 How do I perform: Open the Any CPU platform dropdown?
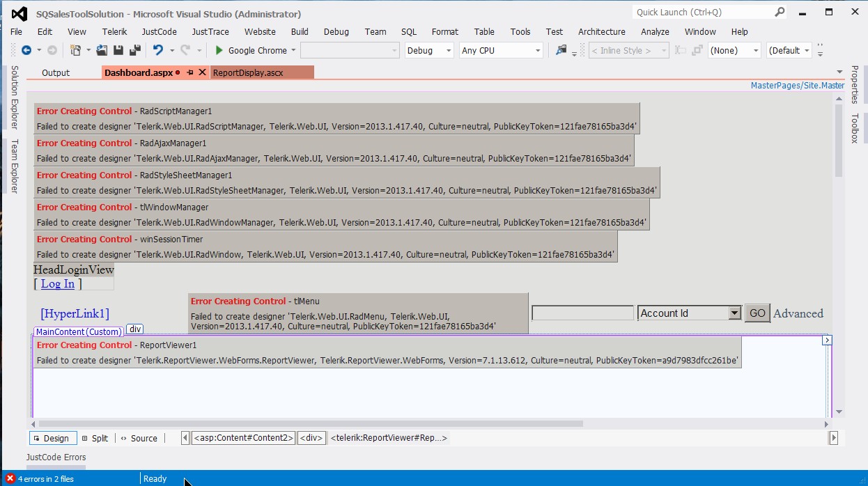coord(537,50)
